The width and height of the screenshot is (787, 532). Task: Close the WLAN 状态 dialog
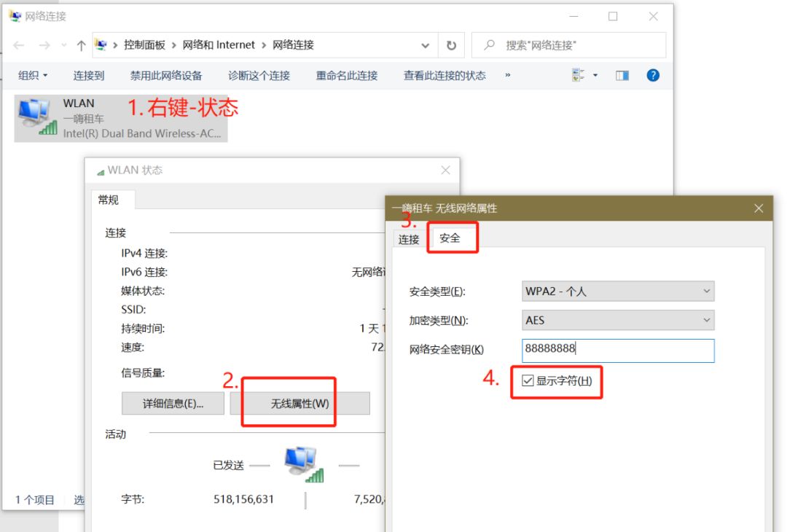tap(445, 170)
